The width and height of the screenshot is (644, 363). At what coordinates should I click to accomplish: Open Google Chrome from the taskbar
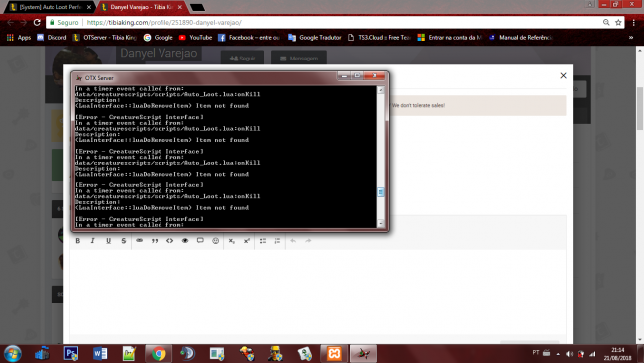[x=159, y=353]
